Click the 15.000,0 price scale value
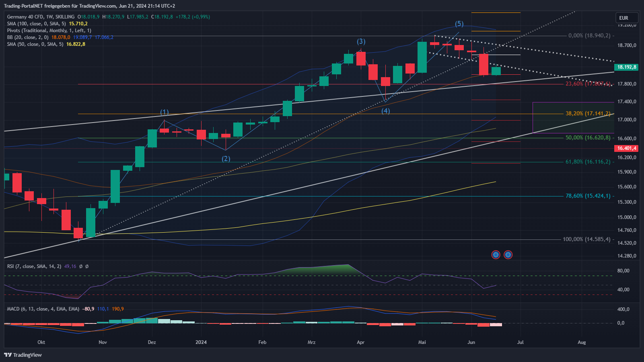Viewport: 644px width, 362px height. tap(627, 217)
